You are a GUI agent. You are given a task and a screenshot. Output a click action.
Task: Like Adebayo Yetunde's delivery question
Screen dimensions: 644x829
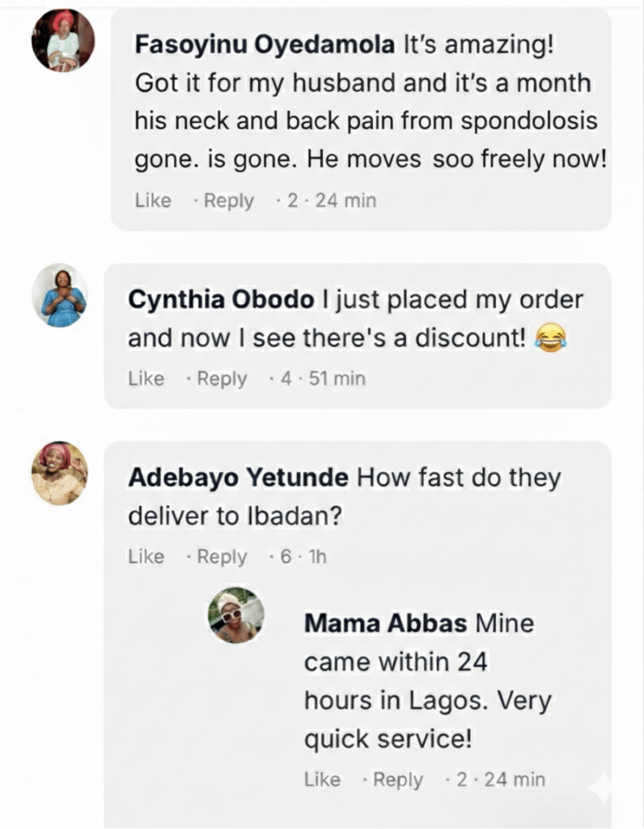(146, 556)
